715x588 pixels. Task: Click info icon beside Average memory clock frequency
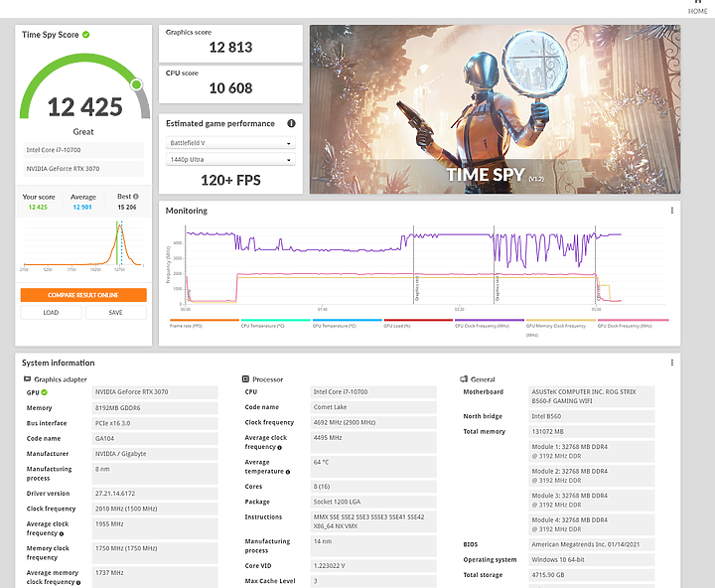coord(78,582)
